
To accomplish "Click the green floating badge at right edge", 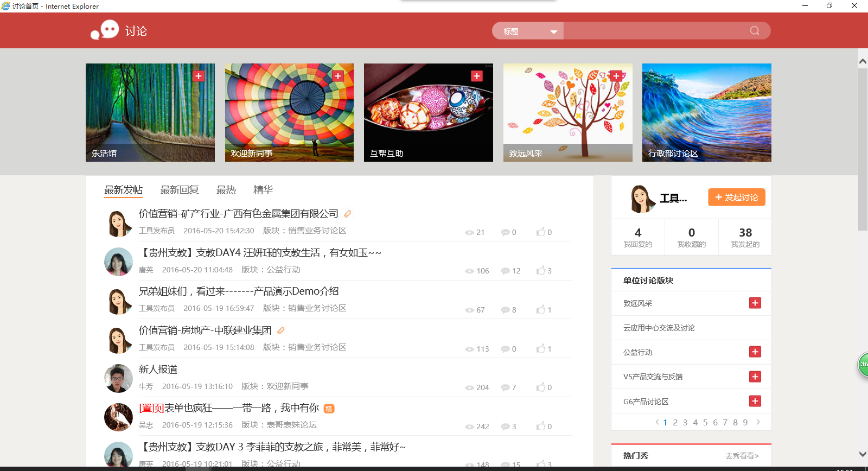I will pyautogui.click(x=863, y=364).
